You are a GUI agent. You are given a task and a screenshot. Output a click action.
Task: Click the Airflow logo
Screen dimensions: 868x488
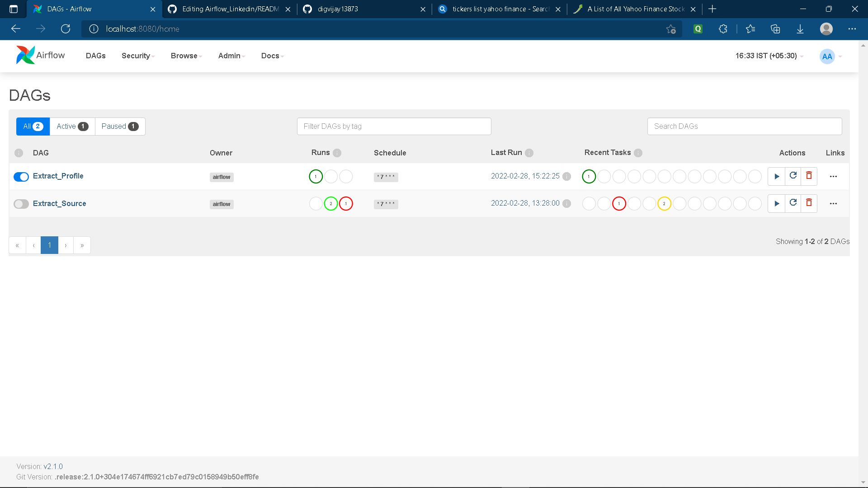26,55
